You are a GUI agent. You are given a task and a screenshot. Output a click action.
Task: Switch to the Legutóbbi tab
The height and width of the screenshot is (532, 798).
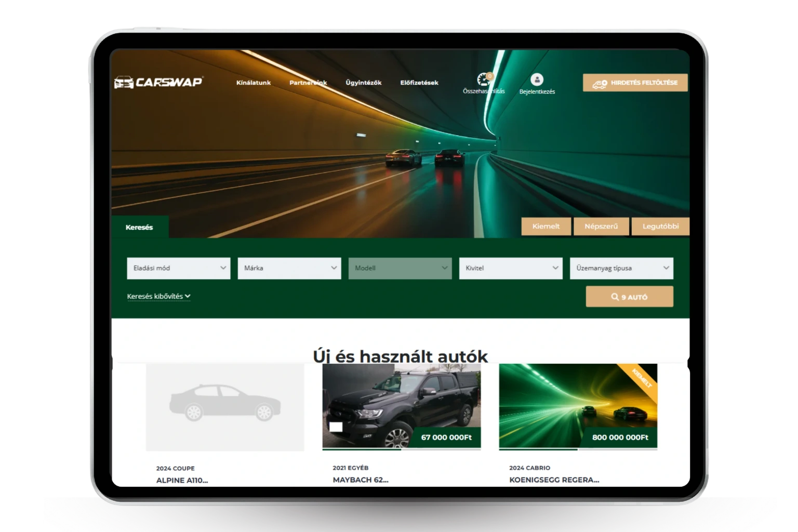[x=660, y=227]
